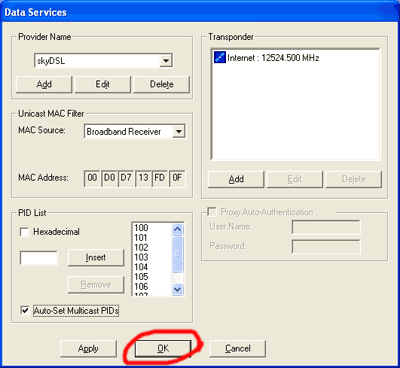Click the PID list scroll down arrow
Screen dimensions: 400x368
coord(178,290)
